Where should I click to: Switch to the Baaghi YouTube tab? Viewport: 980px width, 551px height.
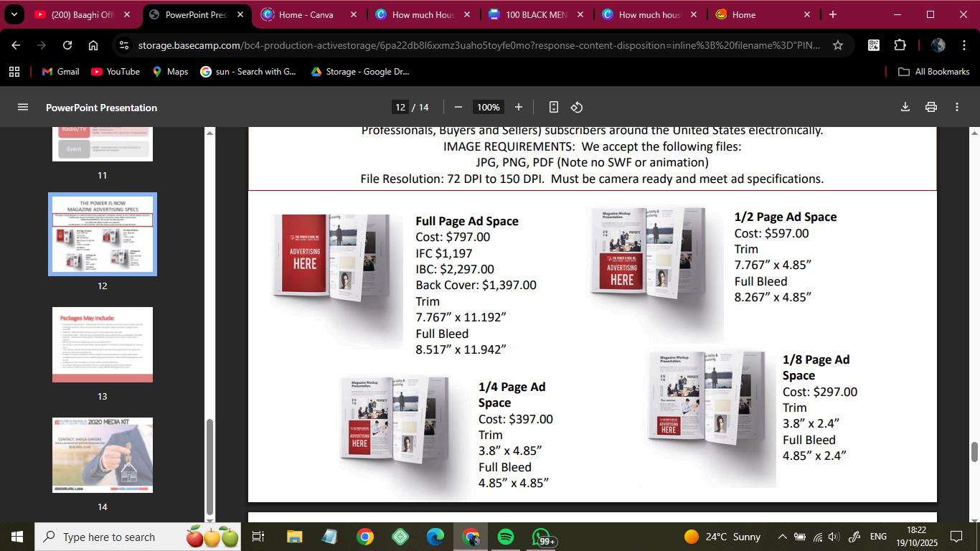click(83, 14)
